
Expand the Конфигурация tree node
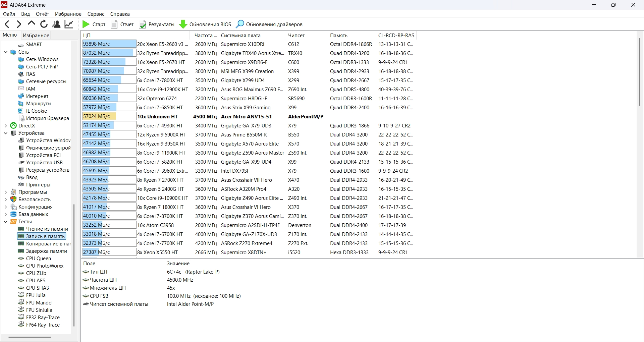(6, 207)
